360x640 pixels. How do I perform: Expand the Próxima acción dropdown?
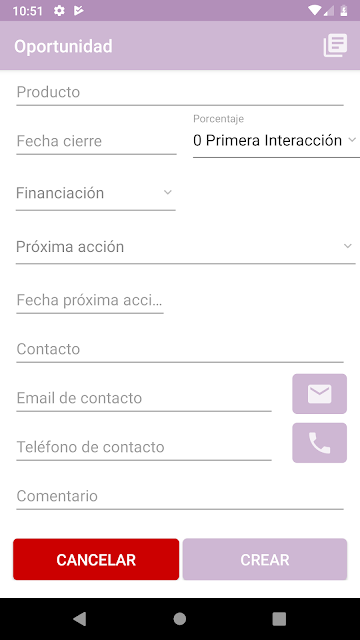pyautogui.click(x=186, y=247)
